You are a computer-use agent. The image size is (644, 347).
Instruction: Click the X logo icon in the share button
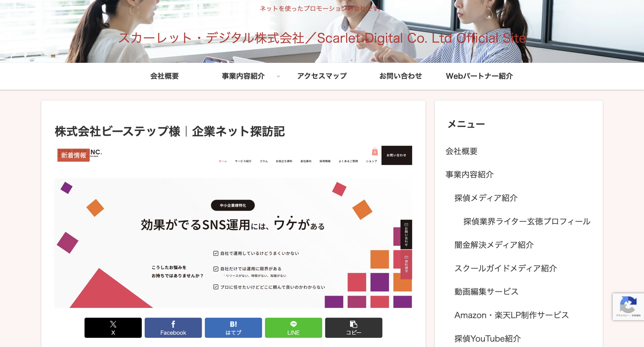[x=113, y=324]
